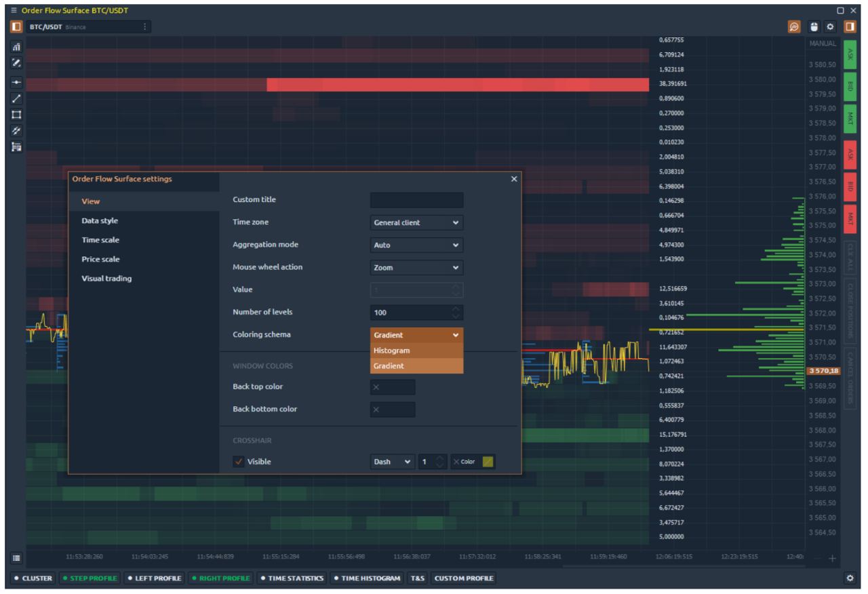Open the Time scale settings tab
This screenshot has height=594, width=868.
click(143, 240)
